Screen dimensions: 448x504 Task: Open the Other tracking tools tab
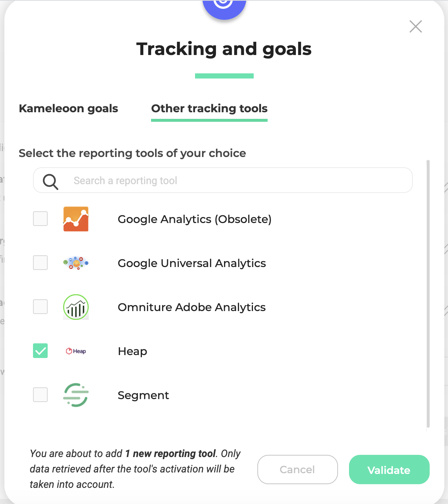click(209, 109)
